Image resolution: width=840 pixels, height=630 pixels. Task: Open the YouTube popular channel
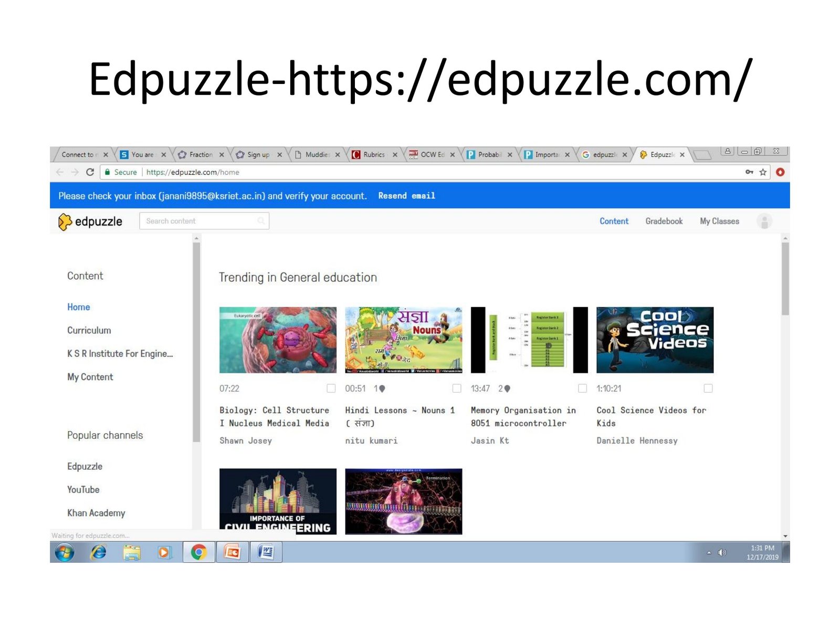pos(83,490)
